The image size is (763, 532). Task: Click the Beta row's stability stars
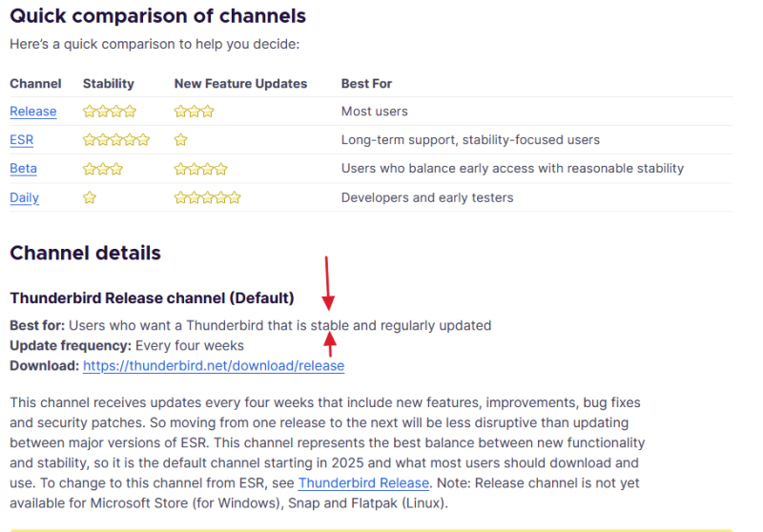[103, 169]
